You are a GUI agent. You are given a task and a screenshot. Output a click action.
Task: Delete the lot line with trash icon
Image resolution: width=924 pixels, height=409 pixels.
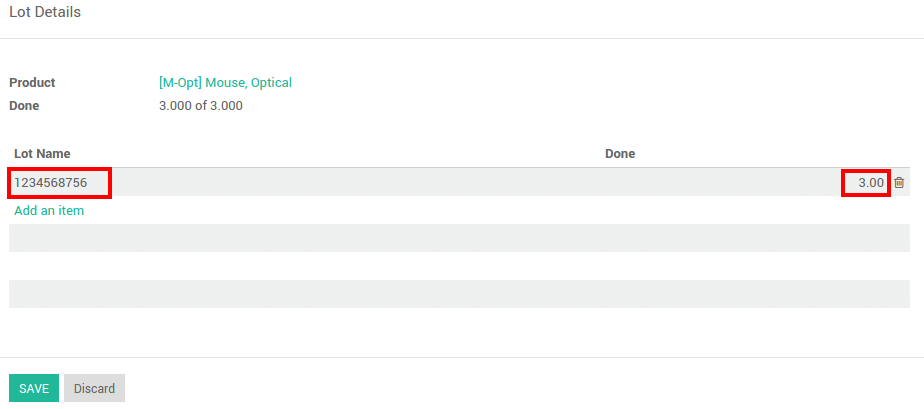point(899,183)
